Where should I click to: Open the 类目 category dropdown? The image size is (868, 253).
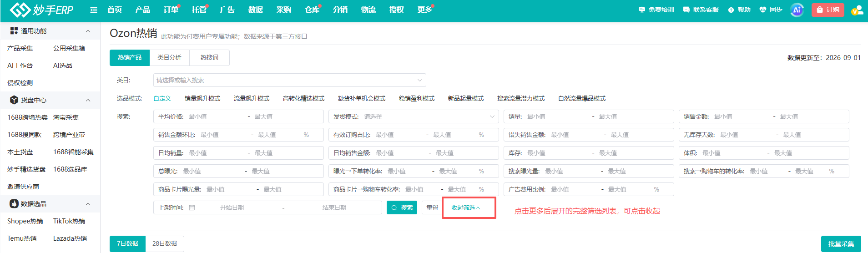pos(290,80)
